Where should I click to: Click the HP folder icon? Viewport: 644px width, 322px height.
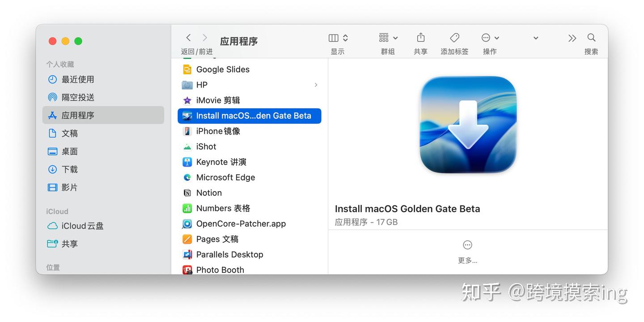click(x=187, y=85)
